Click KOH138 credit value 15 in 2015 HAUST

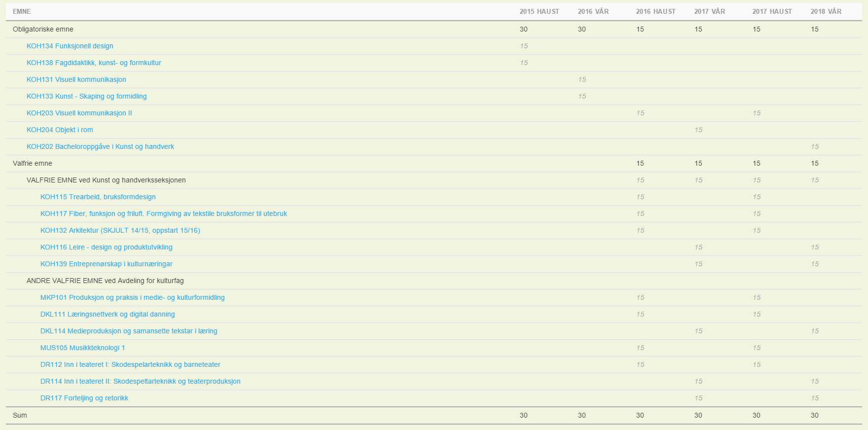tap(524, 63)
